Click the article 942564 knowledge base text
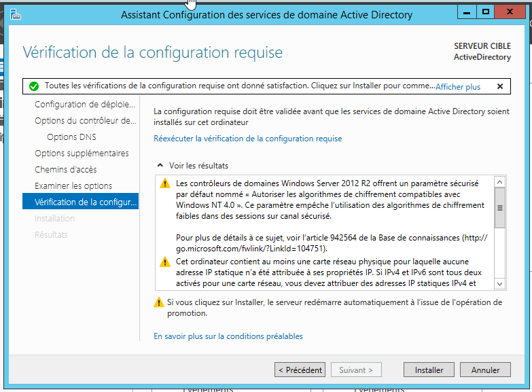The height and width of the screenshot is (392, 532). (x=330, y=238)
